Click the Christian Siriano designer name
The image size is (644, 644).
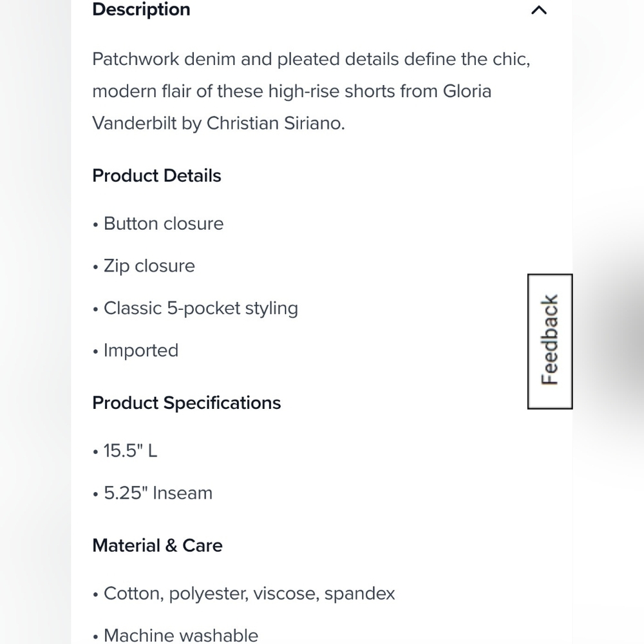[x=276, y=124]
